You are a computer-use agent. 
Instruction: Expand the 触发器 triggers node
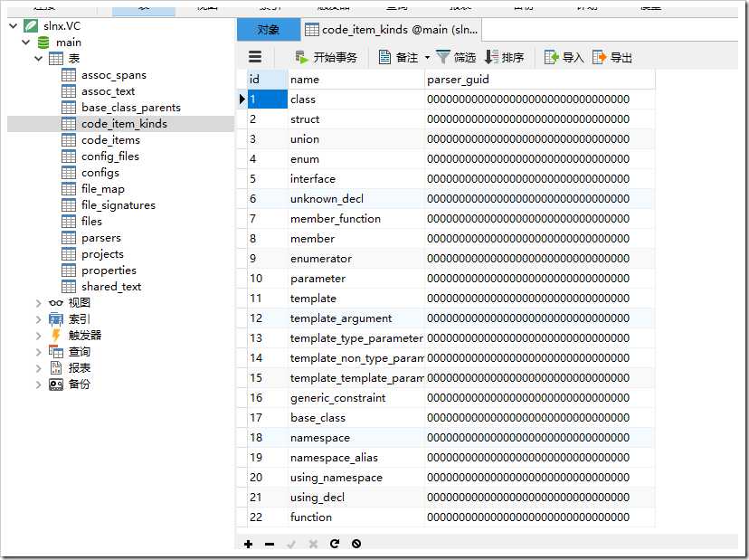point(38,336)
